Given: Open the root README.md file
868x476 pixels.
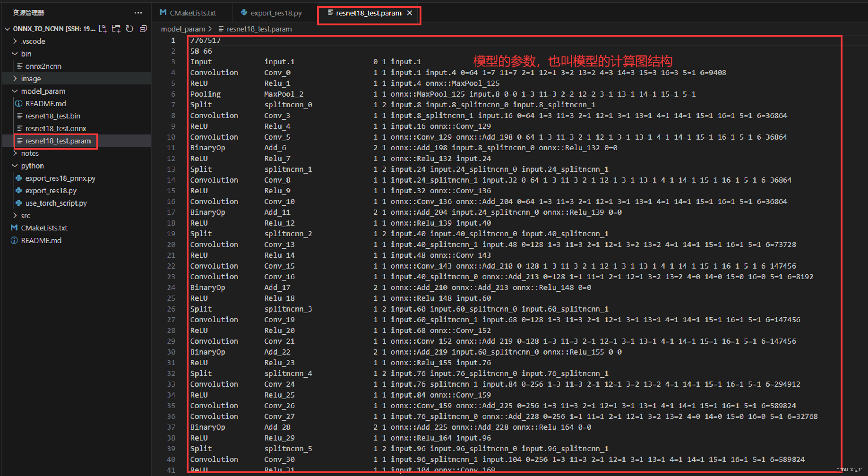Looking at the screenshot, I should (41, 240).
